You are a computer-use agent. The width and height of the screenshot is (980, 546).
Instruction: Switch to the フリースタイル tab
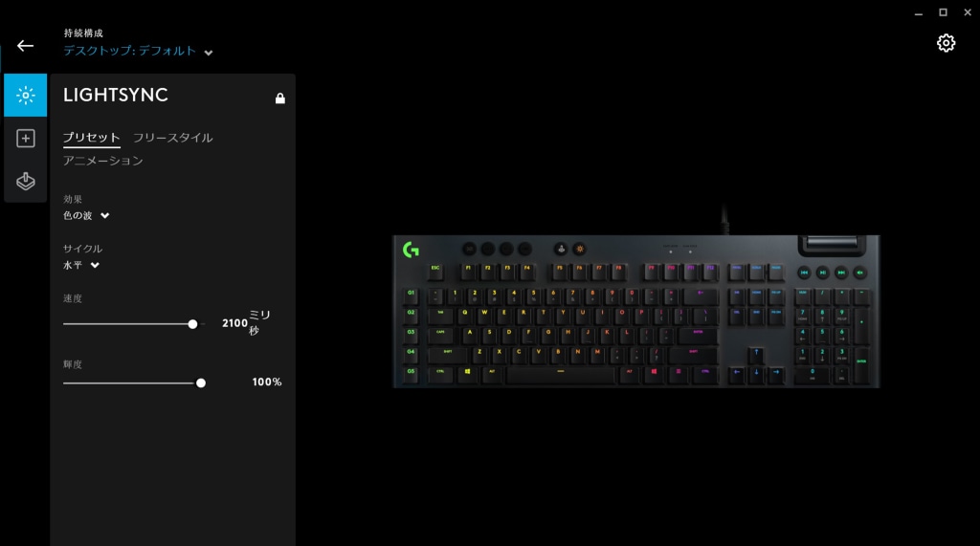click(172, 138)
